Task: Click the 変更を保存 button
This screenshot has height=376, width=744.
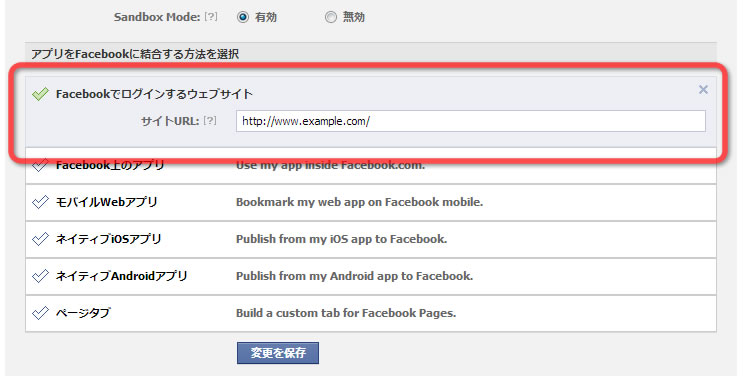Action: coord(278,353)
